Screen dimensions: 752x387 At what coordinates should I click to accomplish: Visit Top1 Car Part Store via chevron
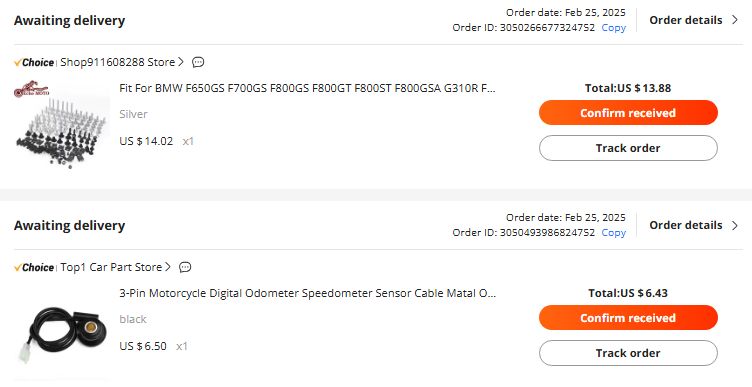168,267
